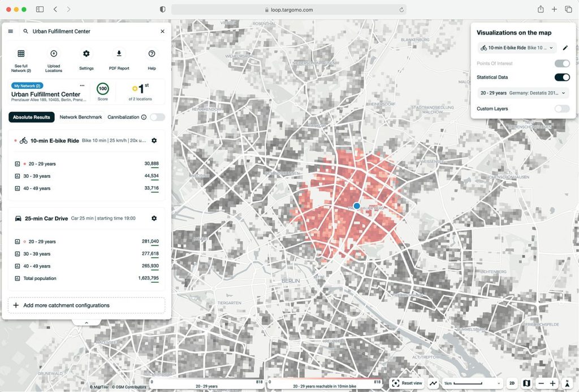Click the value 281,040

point(150,242)
